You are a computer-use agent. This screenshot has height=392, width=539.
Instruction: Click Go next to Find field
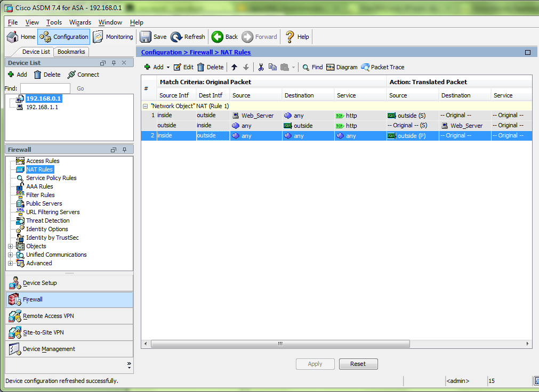point(80,88)
